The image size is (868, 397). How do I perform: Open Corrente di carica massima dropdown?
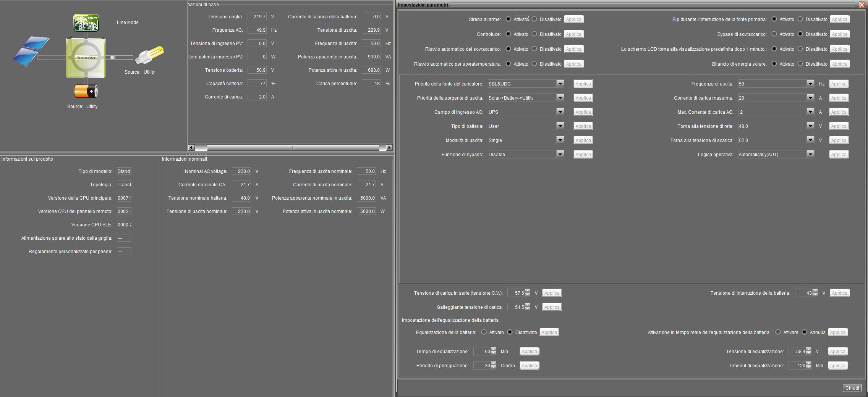810,98
